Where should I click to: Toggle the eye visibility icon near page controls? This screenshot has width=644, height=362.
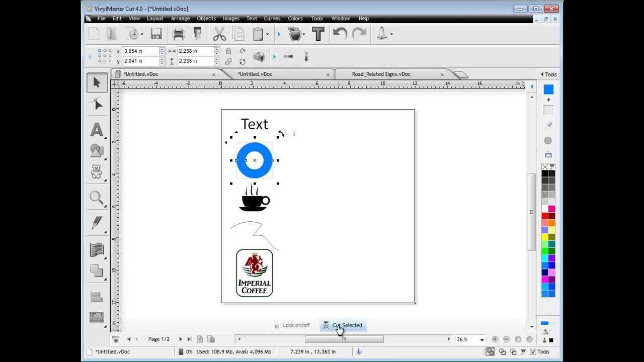pos(116,339)
